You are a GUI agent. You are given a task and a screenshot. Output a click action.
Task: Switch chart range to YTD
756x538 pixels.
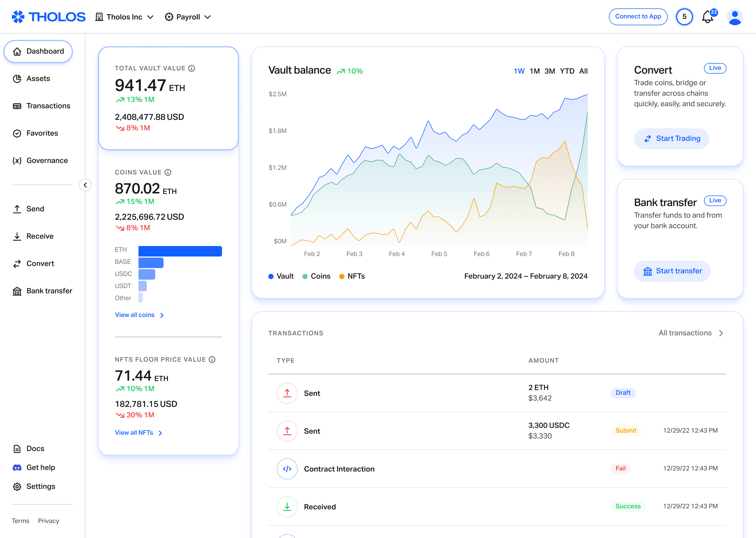[x=567, y=71]
